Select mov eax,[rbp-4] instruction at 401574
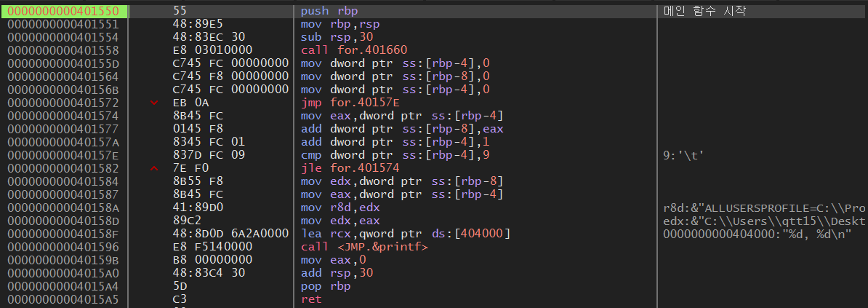The image size is (868, 308). point(402,116)
